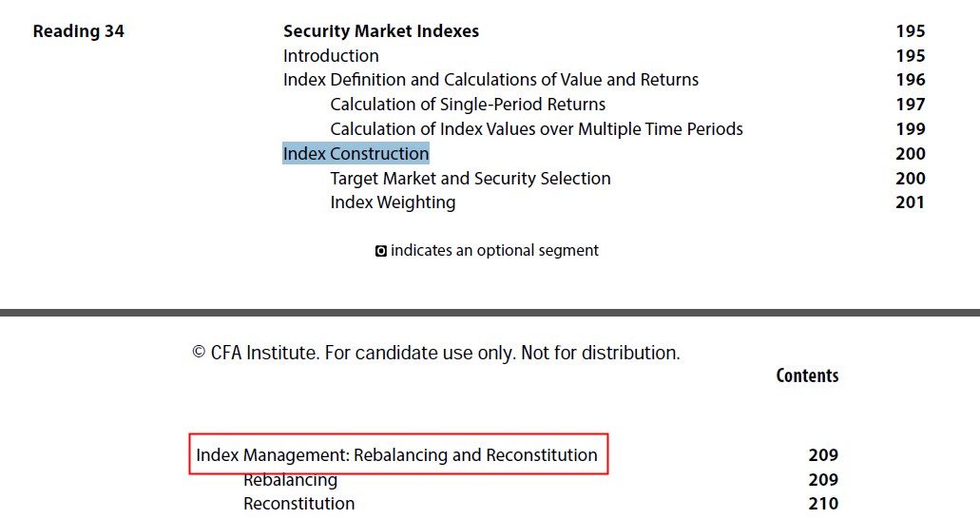Go to the Index Weighting entry
This screenshot has width=980, height=519.
(x=393, y=202)
